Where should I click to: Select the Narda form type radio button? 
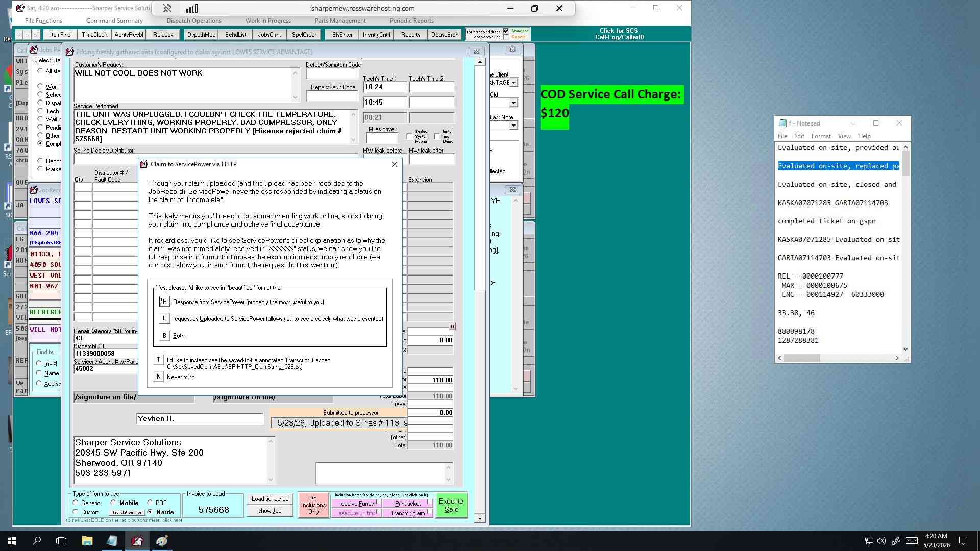pyautogui.click(x=150, y=512)
